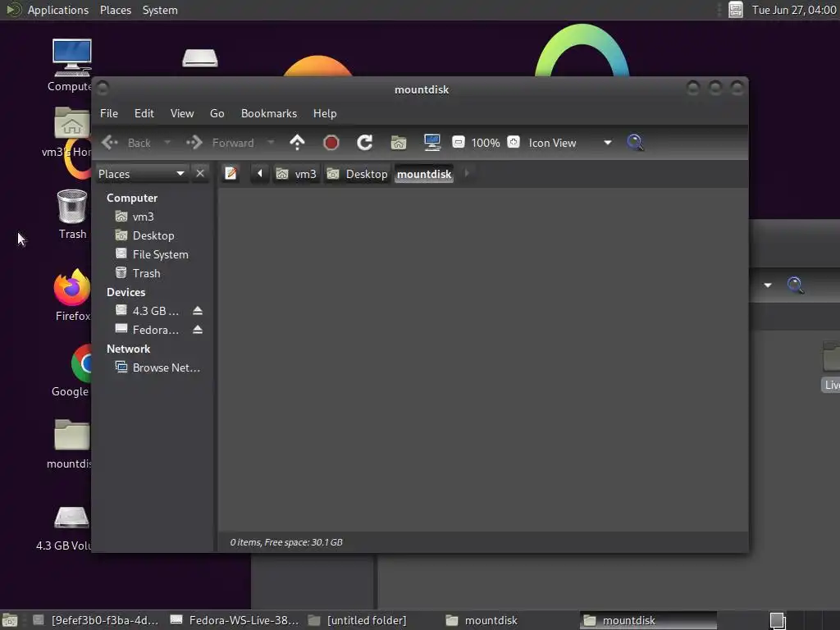Open the File menu

pyautogui.click(x=109, y=113)
